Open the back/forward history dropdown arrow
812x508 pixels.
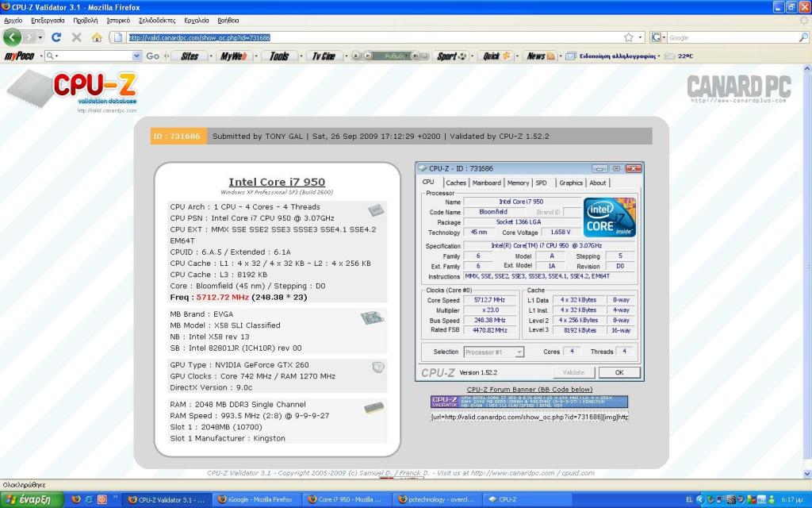40,37
